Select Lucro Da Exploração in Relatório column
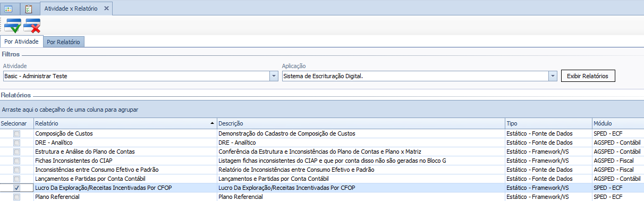Viewport: 644px width, 201px height. click(103, 188)
